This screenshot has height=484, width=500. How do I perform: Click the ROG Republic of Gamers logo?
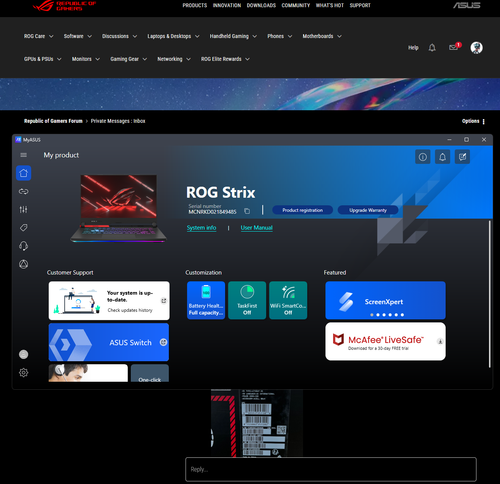pyautogui.click(x=64, y=5)
